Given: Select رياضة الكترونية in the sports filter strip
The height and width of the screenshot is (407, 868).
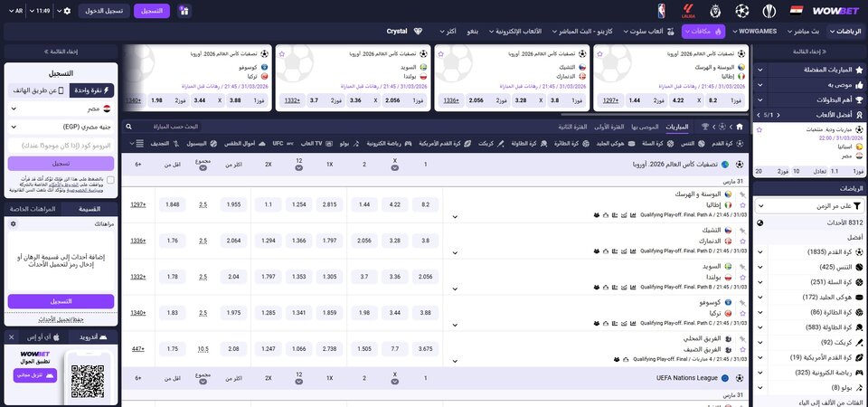Looking at the screenshot, I should [x=388, y=144].
